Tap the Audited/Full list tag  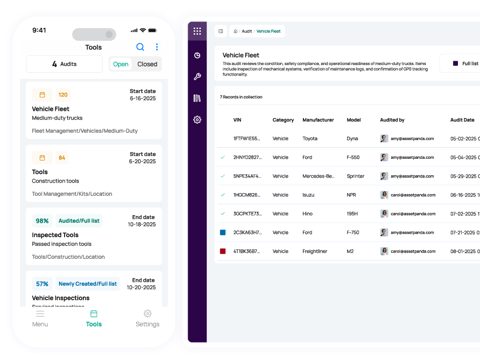tap(79, 221)
